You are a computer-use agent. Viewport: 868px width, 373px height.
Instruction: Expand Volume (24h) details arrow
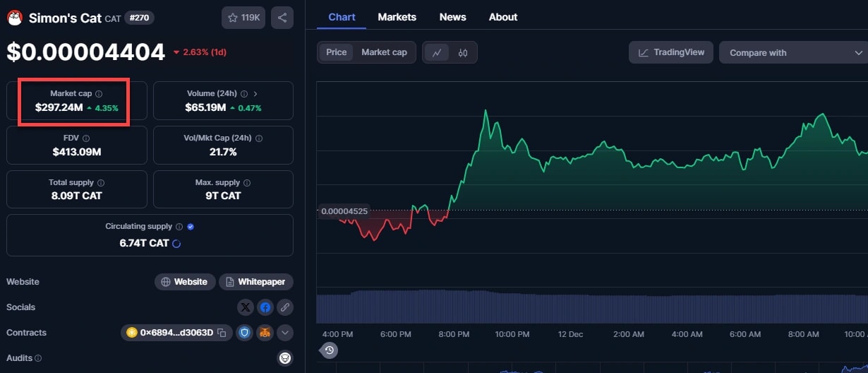coord(255,94)
